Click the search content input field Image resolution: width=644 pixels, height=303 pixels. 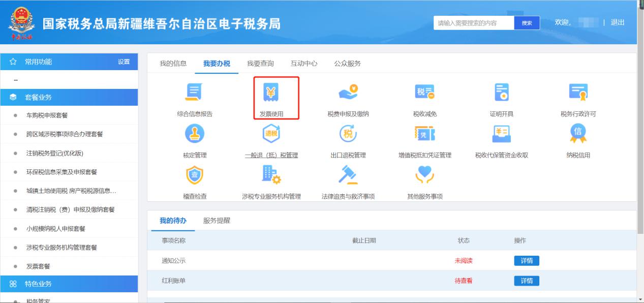(474, 23)
